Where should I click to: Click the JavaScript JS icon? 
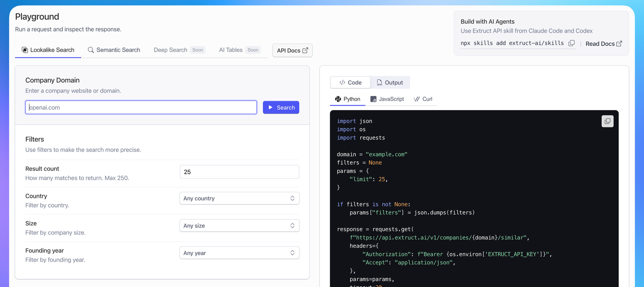pyautogui.click(x=374, y=99)
